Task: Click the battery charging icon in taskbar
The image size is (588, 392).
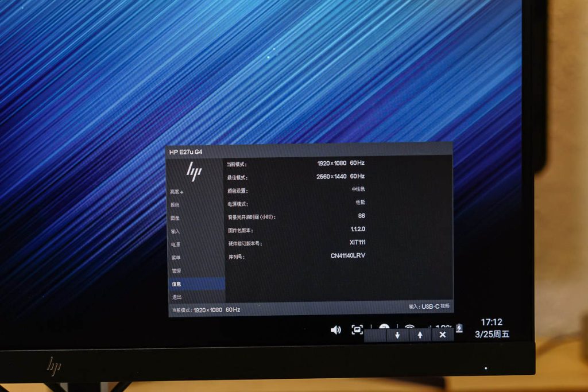Action: pos(459,329)
